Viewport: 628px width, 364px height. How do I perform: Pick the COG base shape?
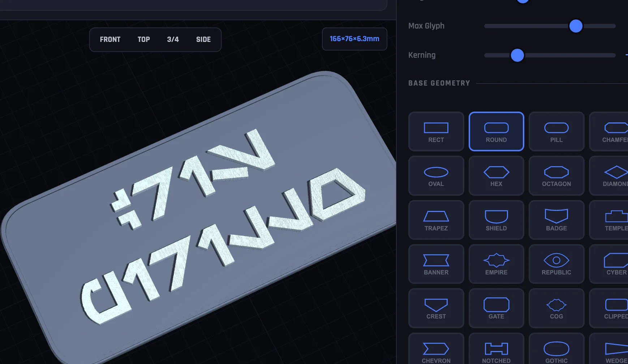(556, 308)
